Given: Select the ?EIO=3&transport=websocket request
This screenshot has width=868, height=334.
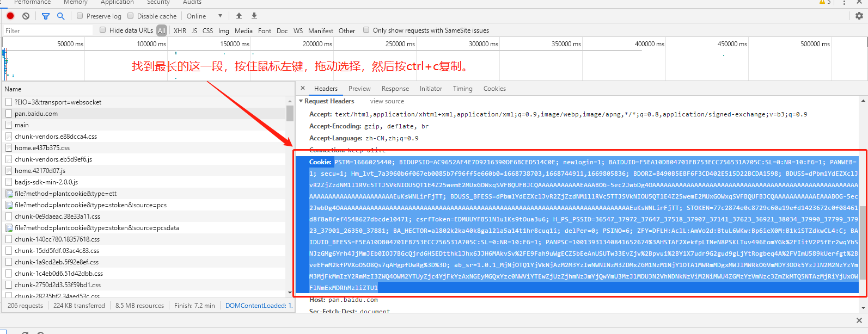Looking at the screenshot, I should pyautogui.click(x=144, y=102).
